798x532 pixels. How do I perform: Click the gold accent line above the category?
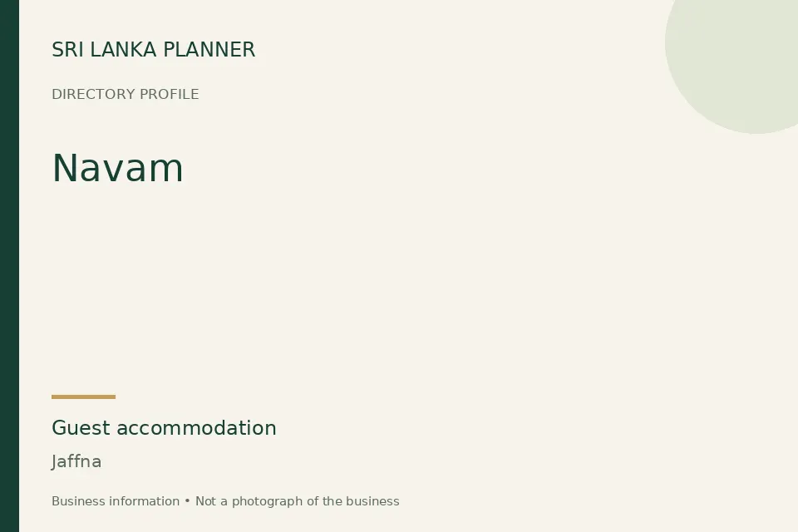(x=83, y=397)
